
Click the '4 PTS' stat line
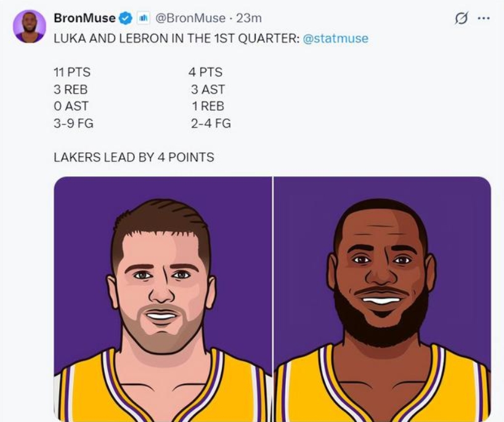(205, 72)
